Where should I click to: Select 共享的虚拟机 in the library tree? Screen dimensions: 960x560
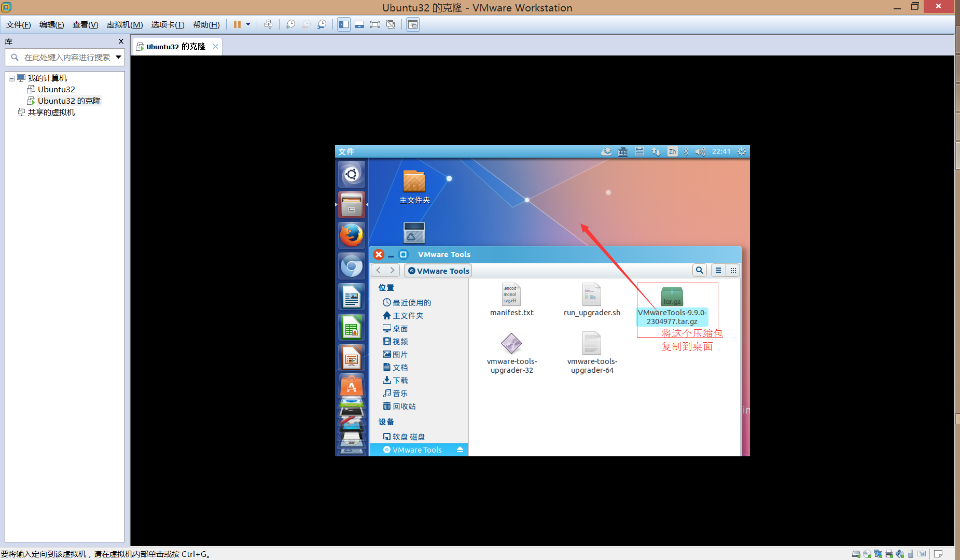coord(46,112)
